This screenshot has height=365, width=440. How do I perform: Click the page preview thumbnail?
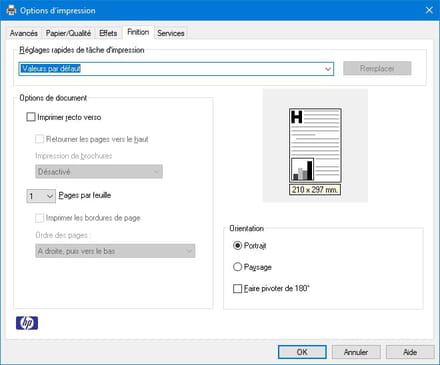coord(315,145)
